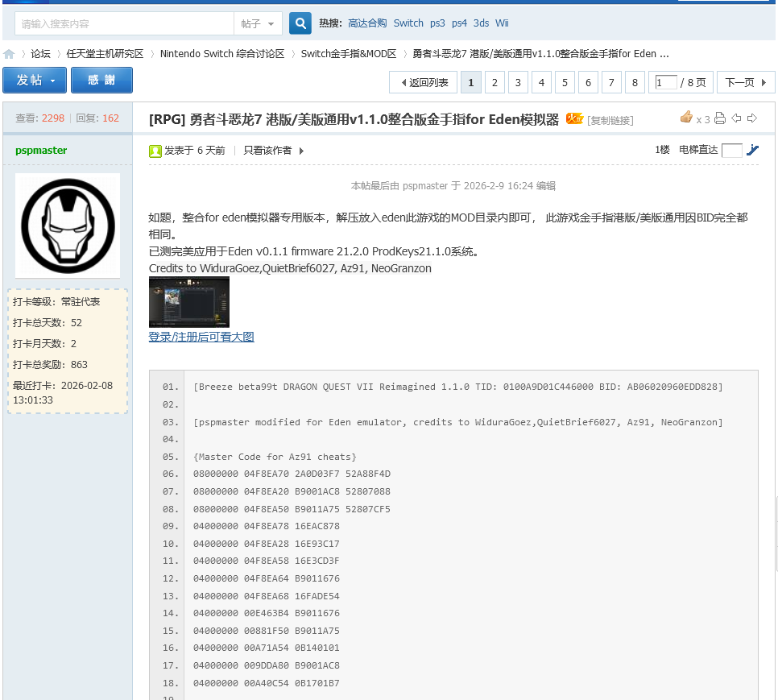
Task: Open hot search link Switch
Action: 408,23
